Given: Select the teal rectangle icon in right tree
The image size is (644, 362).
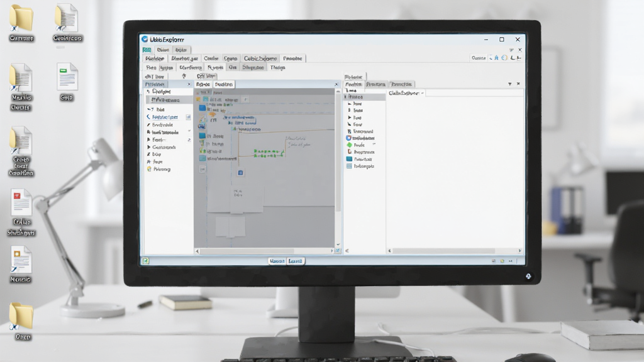Looking at the screenshot, I should [350, 159].
